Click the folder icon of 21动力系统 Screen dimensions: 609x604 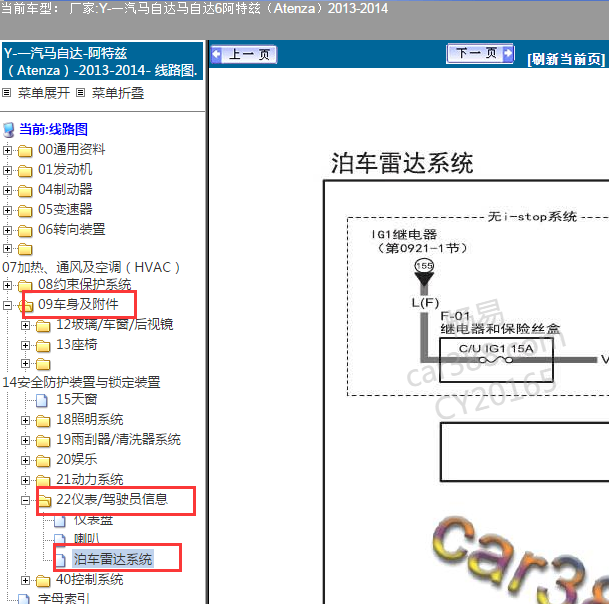point(43,481)
